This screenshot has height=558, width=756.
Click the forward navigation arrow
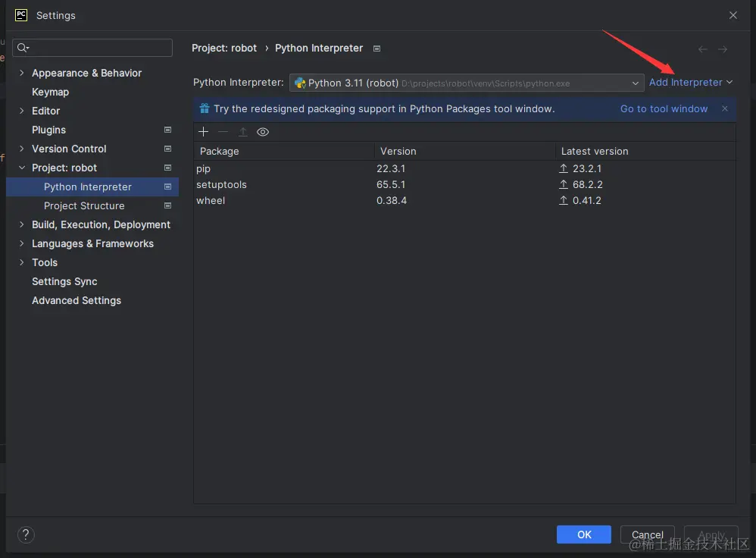(x=722, y=48)
